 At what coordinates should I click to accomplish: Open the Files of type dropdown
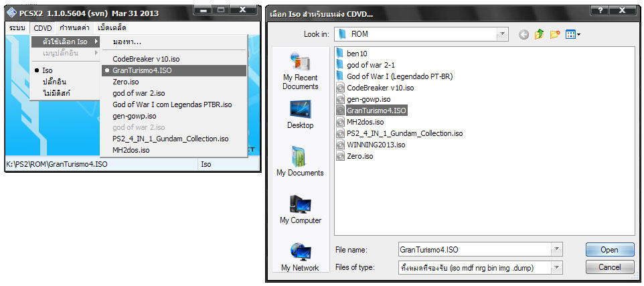(556, 267)
